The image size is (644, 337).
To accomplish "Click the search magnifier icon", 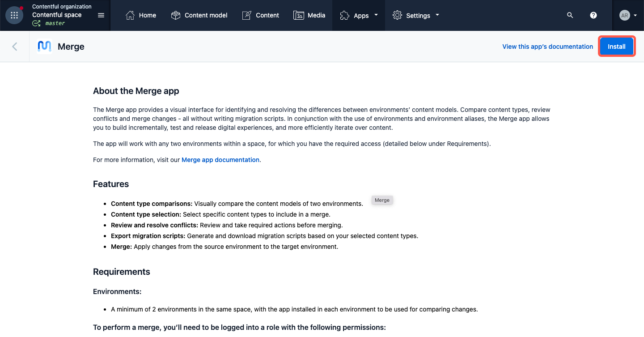I will [570, 15].
